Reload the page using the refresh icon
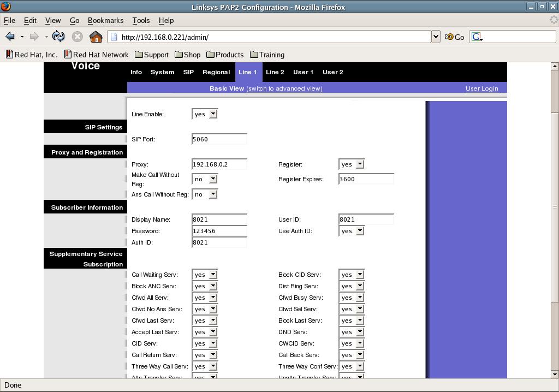This screenshot has width=559, height=392. tap(58, 37)
